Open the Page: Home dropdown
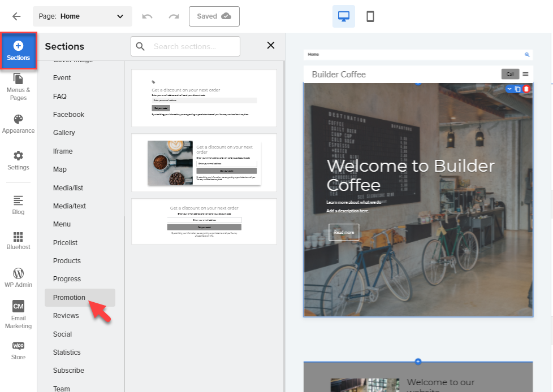553x392 pixels. 82,16
